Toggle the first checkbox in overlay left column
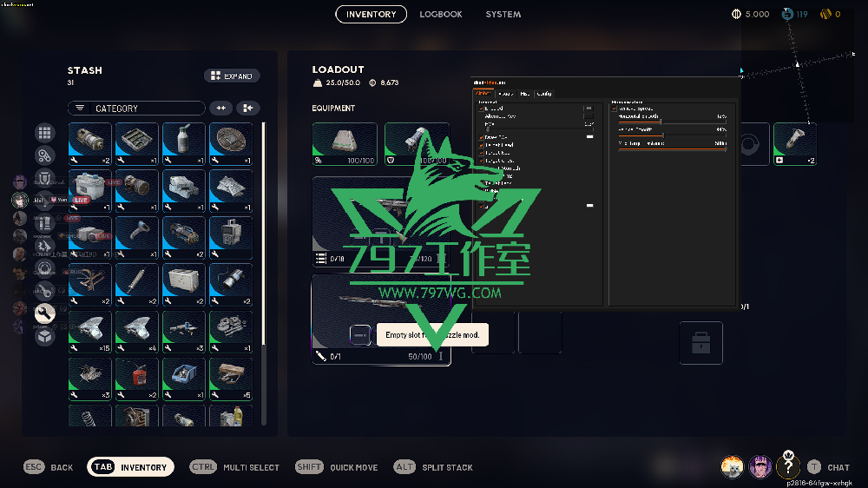Viewport: 868px width, 488px height. (482, 108)
